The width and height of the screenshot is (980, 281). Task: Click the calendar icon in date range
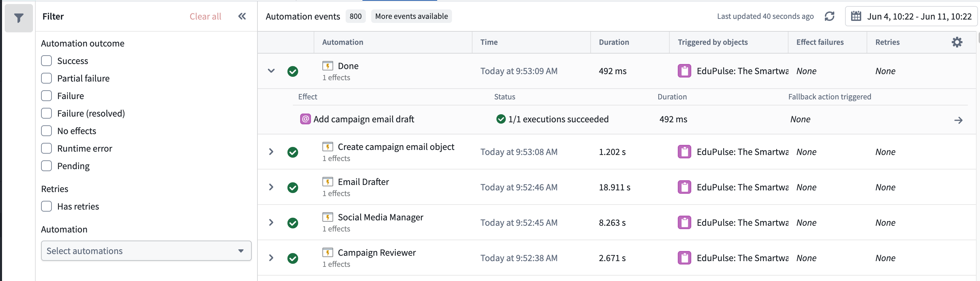coord(856,17)
